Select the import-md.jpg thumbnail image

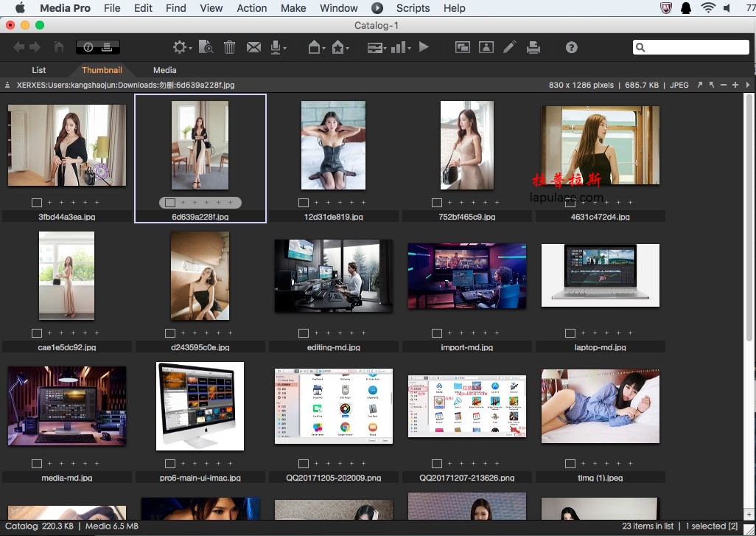click(466, 276)
